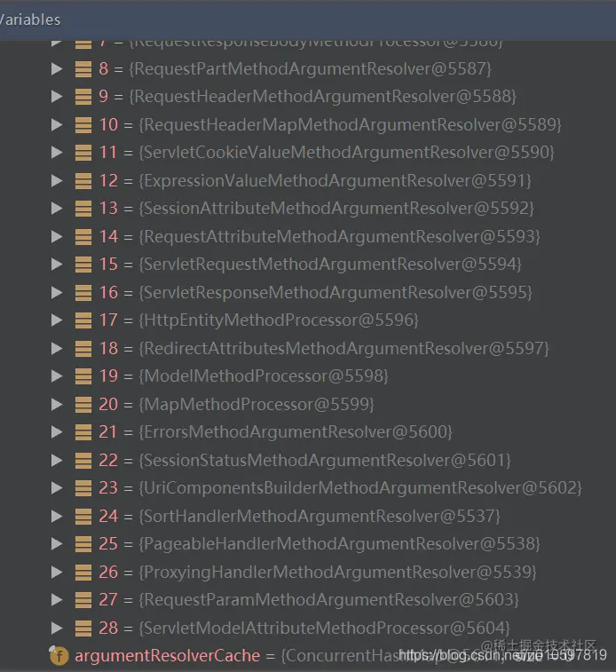Select value SessionStatusMethodArgumentResolver@5601

click(325, 461)
